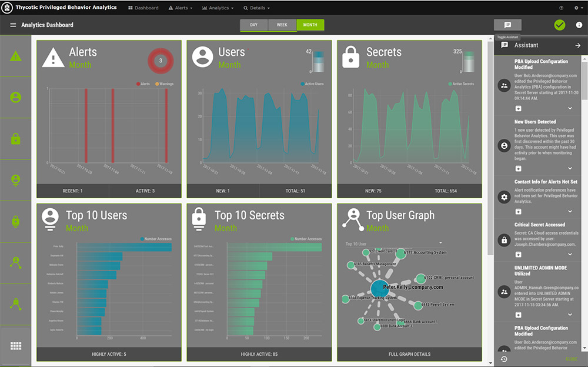The width and height of the screenshot is (588, 367).
Task: Click NEW: 1 under Users
Action: [x=223, y=191]
